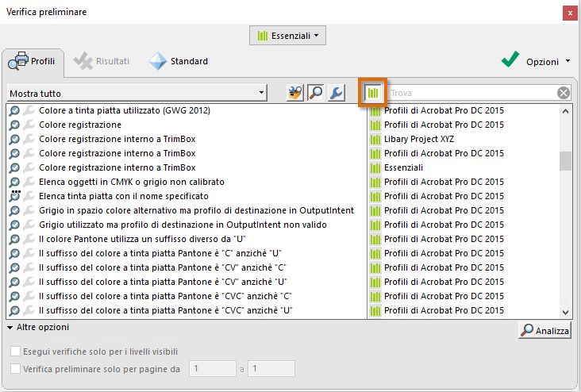Enable Esegui verifiche solo per livelli visibili

coord(16,352)
